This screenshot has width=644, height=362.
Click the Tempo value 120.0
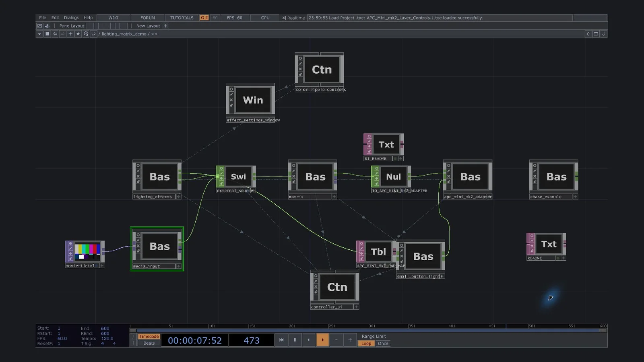pyautogui.click(x=107, y=339)
